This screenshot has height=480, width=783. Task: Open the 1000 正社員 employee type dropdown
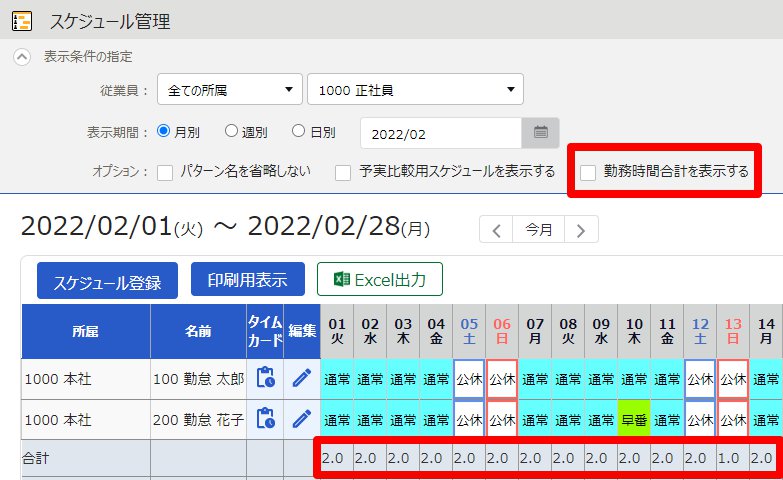pos(415,89)
